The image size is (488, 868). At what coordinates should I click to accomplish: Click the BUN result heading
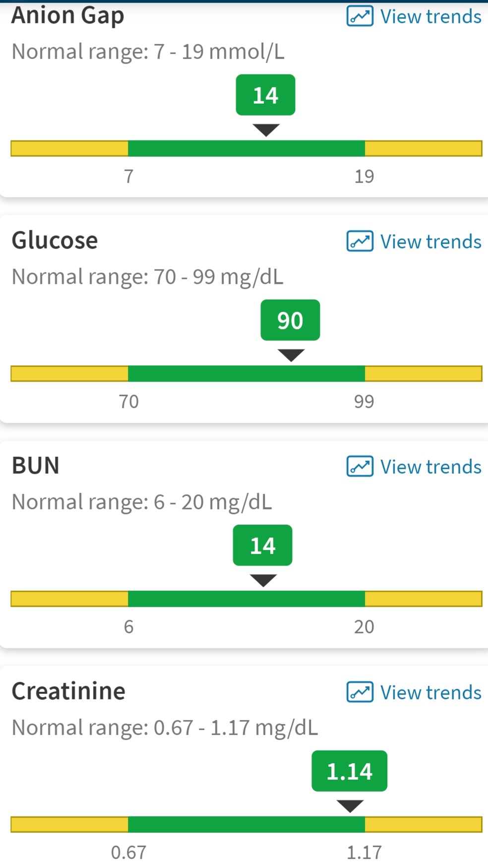coord(36,466)
